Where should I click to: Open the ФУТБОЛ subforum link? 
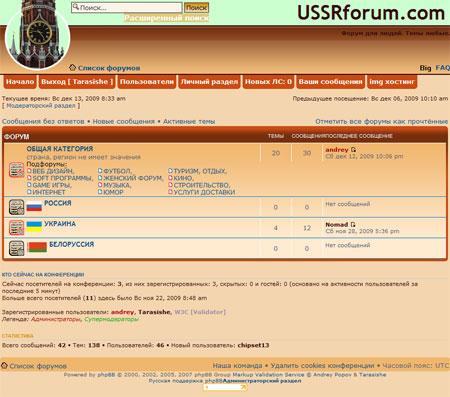(x=115, y=171)
